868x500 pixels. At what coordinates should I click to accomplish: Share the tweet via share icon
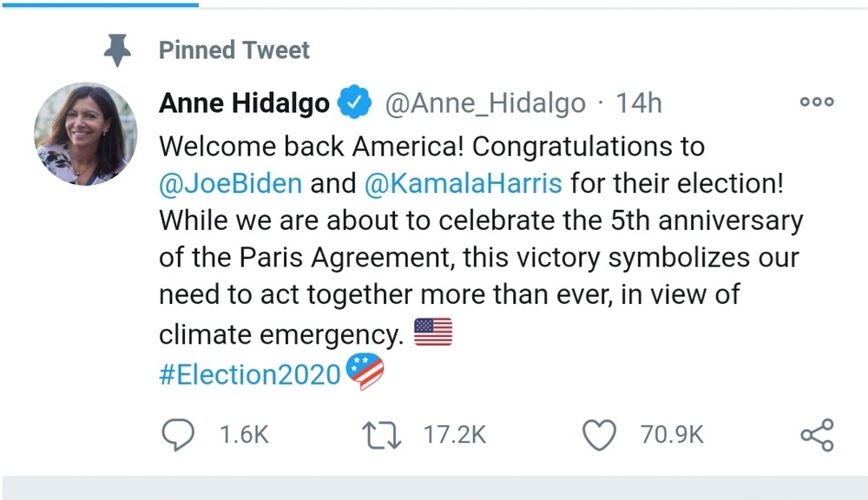click(817, 435)
